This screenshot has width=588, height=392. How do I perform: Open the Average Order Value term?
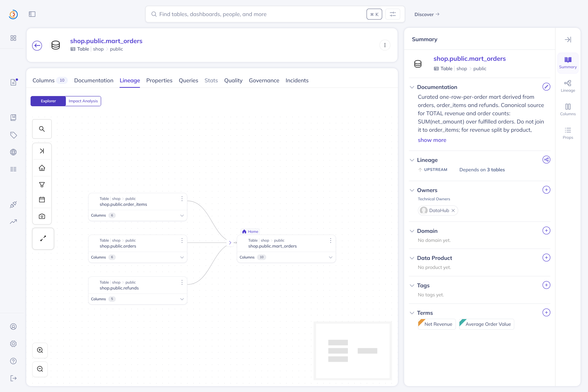coord(486,324)
